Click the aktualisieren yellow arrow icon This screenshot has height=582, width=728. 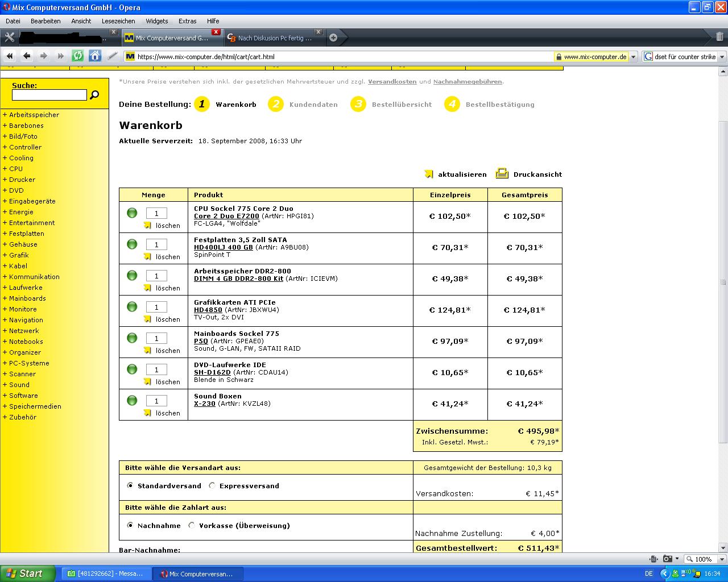pos(429,174)
